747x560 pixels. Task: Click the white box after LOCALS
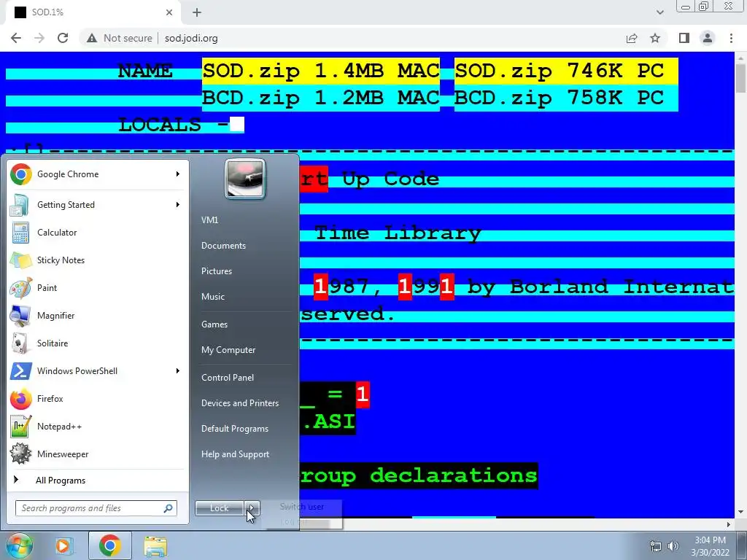(237, 125)
